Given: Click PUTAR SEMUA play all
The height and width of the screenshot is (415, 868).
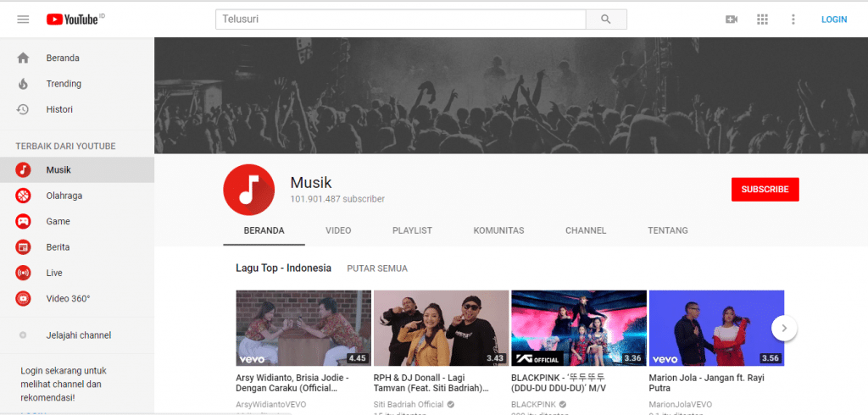Looking at the screenshot, I should click(377, 268).
